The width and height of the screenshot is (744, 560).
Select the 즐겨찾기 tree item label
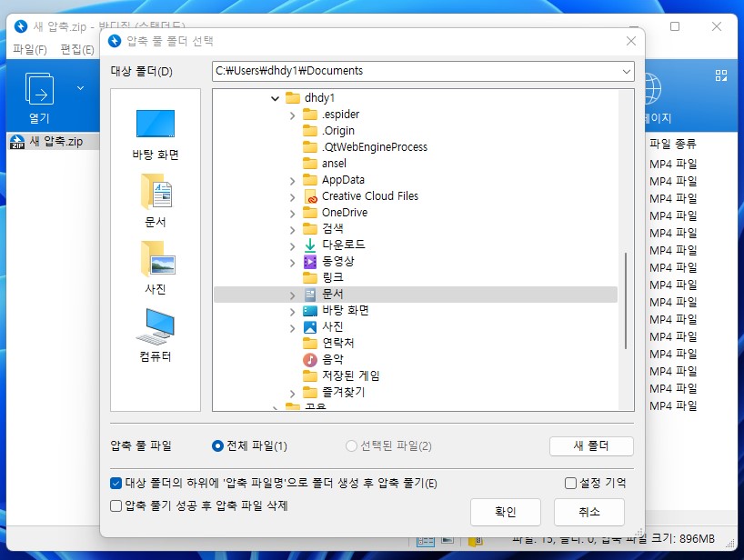tap(344, 392)
